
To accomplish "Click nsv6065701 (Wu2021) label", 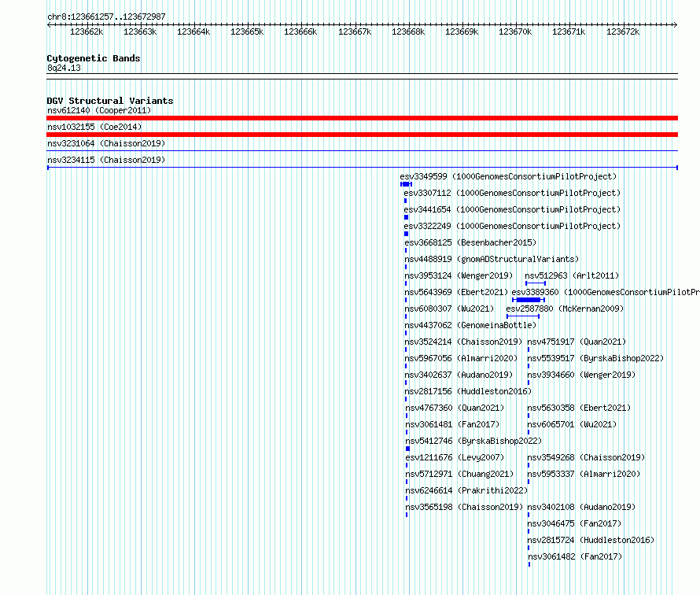I will point(572,424).
